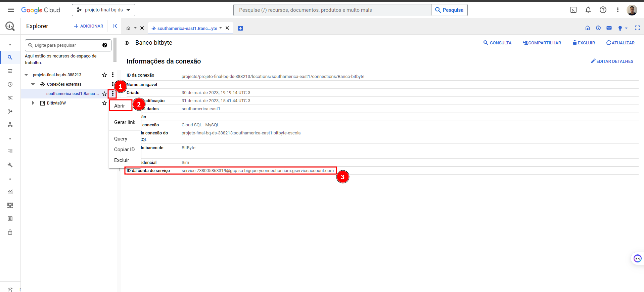Choose Excluir in the context menu
644x292 pixels.
point(125,160)
